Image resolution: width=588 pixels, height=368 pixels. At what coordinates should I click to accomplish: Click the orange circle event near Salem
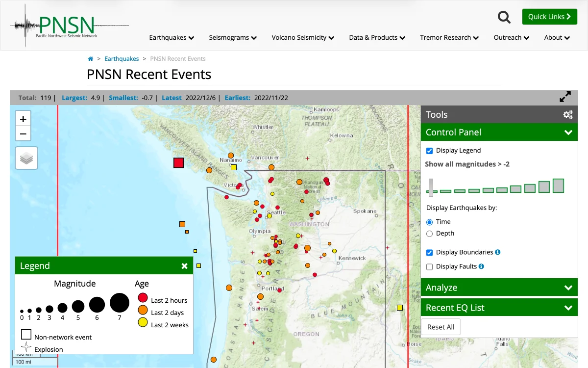click(260, 297)
